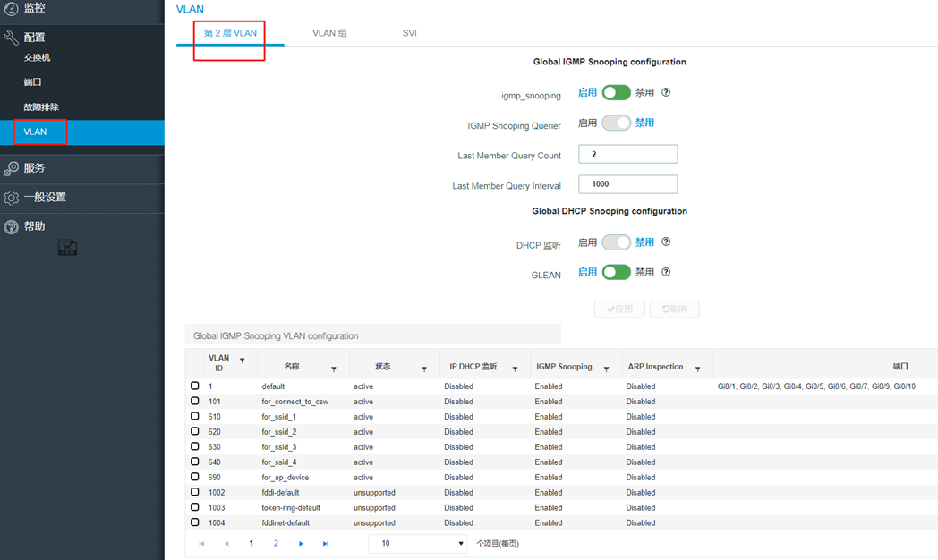938x560 pixels.
Task: Go to page 2 of VLAN list
Action: click(x=276, y=544)
